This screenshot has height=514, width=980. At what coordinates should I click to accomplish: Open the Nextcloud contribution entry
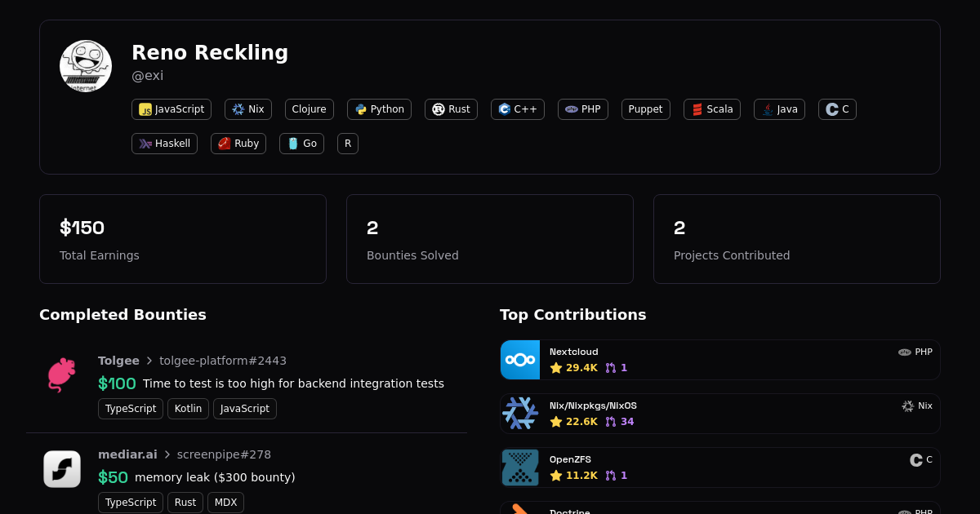[719, 360]
